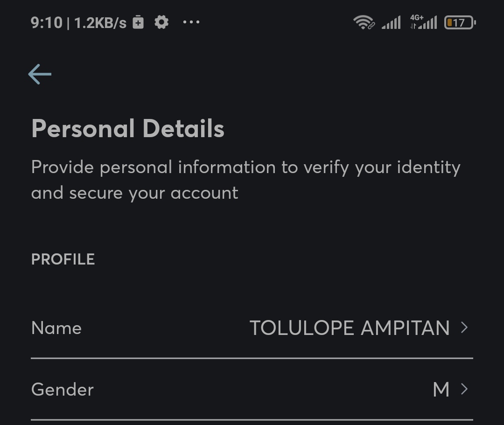The width and height of the screenshot is (504, 425).
Task: Tap the 4G+ network signal indicator
Action: pyautogui.click(x=423, y=22)
